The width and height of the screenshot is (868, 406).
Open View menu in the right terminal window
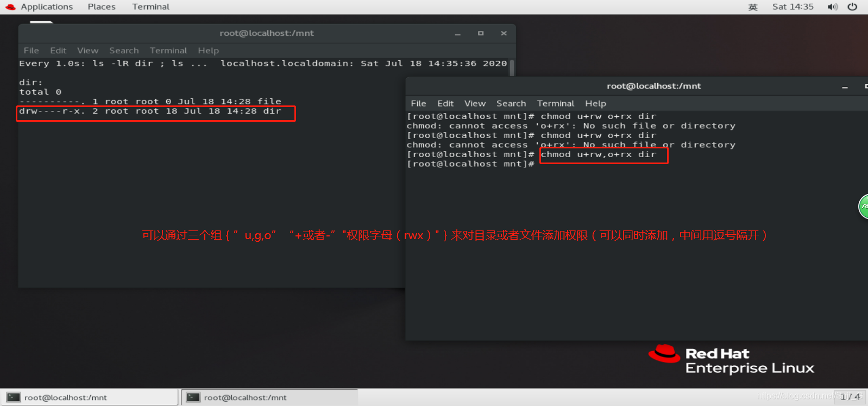[x=475, y=103]
